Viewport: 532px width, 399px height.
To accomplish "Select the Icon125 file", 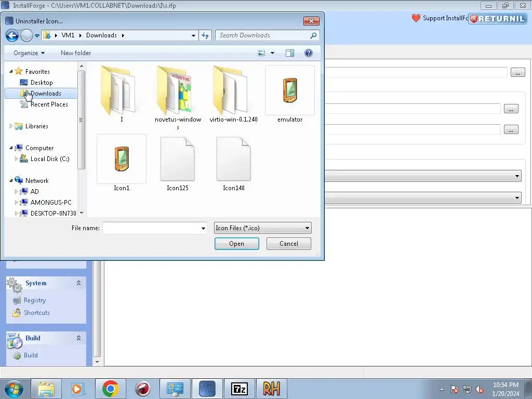I will point(178,163).
